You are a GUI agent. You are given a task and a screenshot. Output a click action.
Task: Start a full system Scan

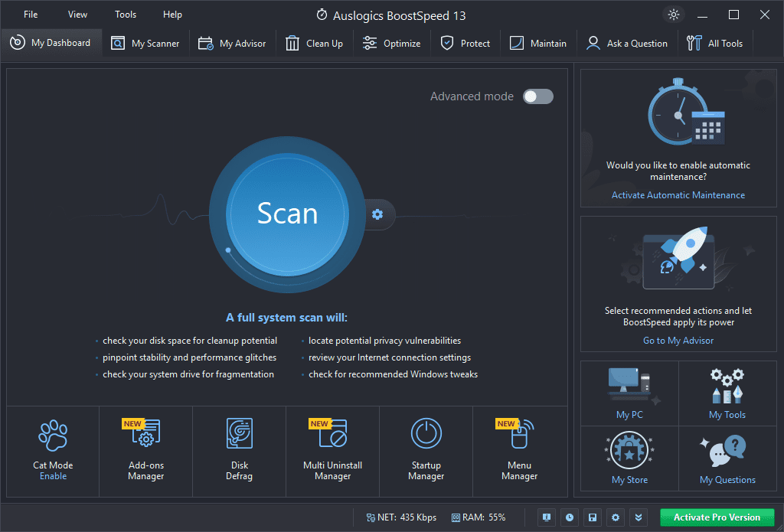point(287,214)
